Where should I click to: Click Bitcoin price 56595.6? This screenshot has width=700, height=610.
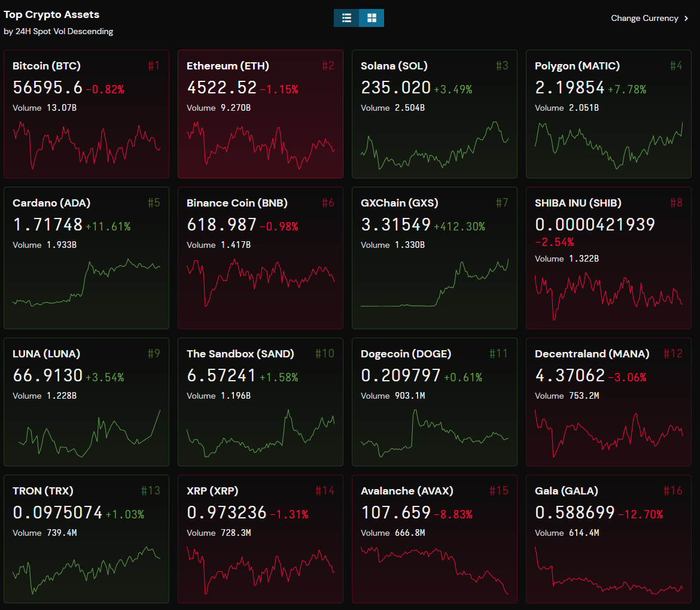[48, 87]
